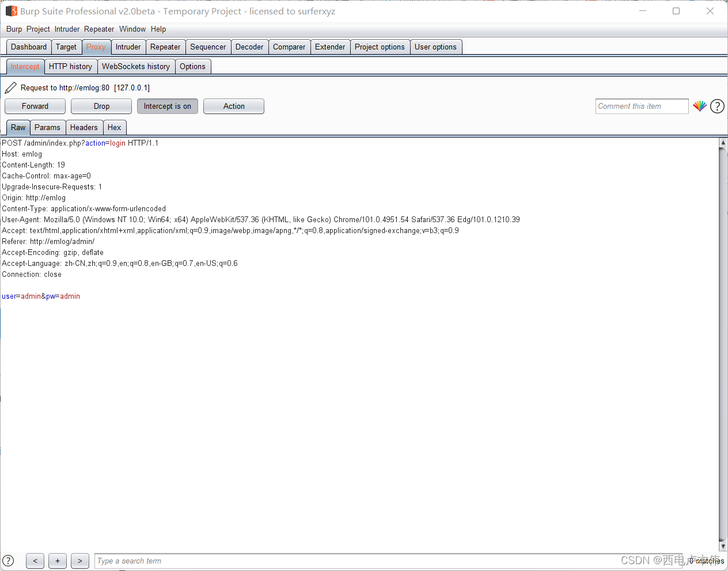Switch to the Hex view tab
The image size is (728, 571).
[115, 128]
